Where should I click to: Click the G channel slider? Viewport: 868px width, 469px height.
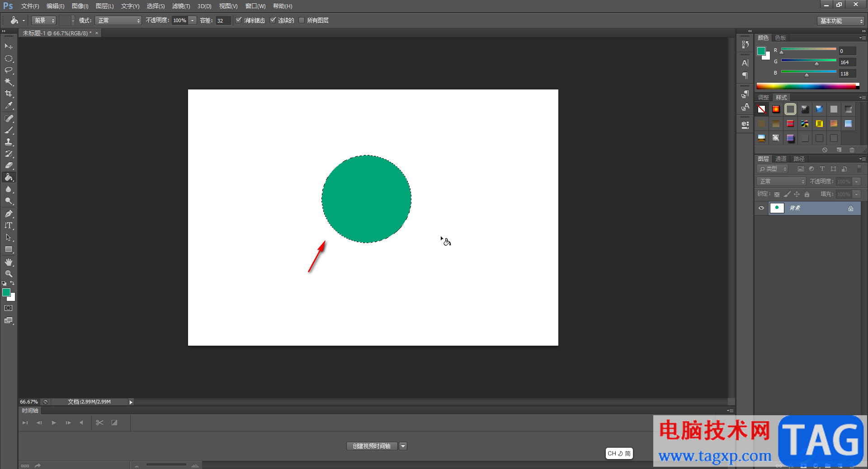[809, 61]
